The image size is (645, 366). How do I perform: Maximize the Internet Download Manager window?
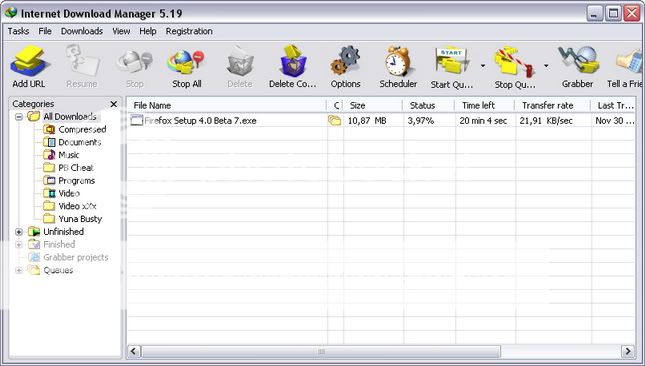(x=613, y=14)
